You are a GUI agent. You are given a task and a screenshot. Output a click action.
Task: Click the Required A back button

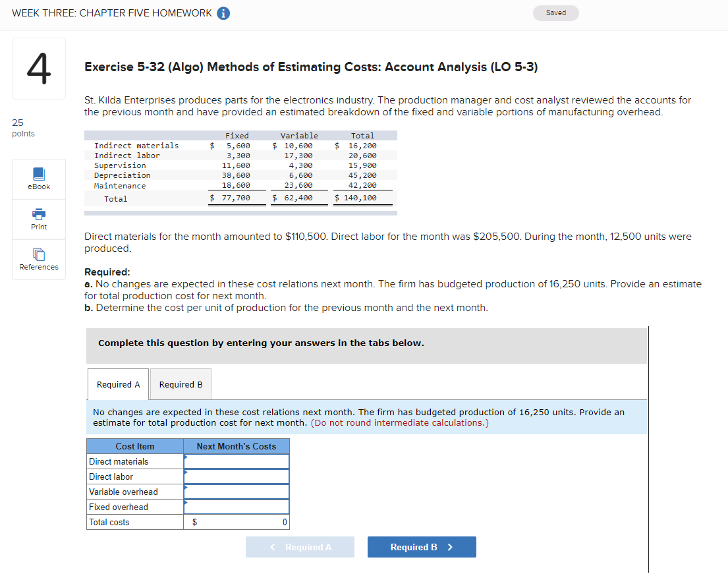pos(300,546)
